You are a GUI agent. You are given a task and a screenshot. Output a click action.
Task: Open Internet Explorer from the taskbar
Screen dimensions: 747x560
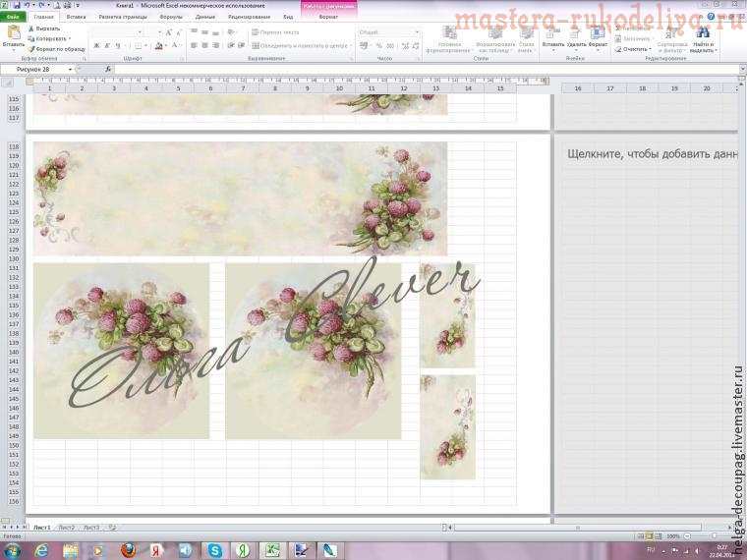pos(41,550)
